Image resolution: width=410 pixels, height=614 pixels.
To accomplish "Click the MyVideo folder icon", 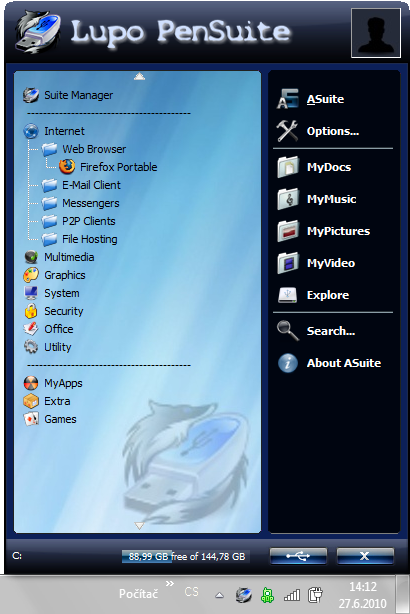I will (x=288, y=263).
